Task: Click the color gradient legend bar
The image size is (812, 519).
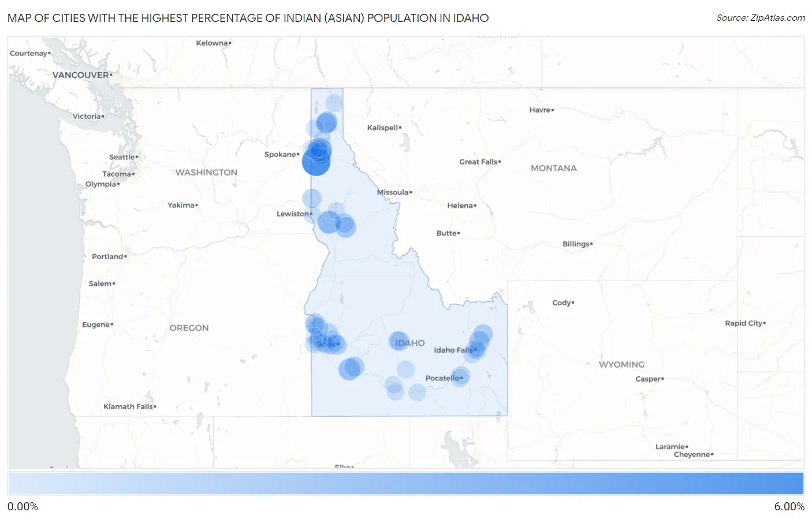Action: 405,483
